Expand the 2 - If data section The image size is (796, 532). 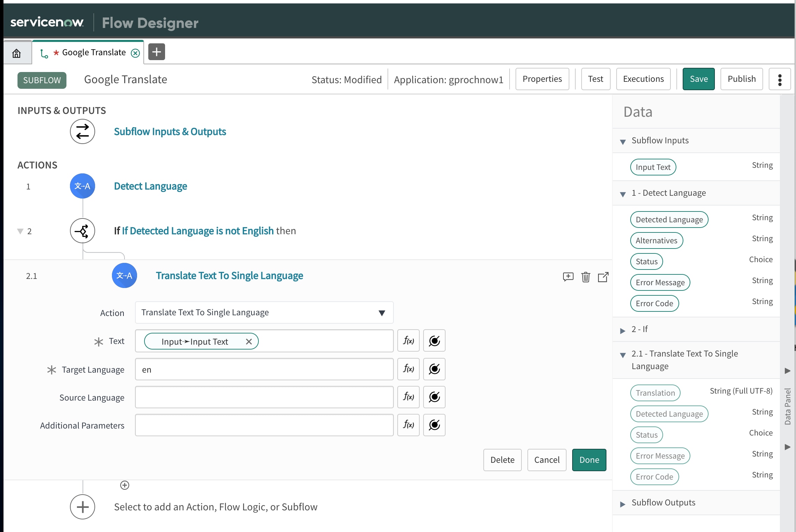[623, 330]
